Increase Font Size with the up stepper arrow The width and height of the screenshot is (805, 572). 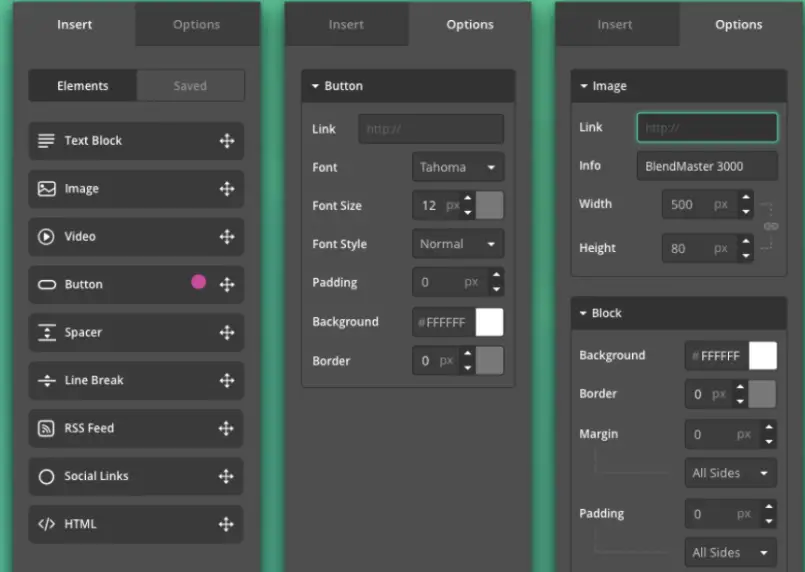coord(468,198)
